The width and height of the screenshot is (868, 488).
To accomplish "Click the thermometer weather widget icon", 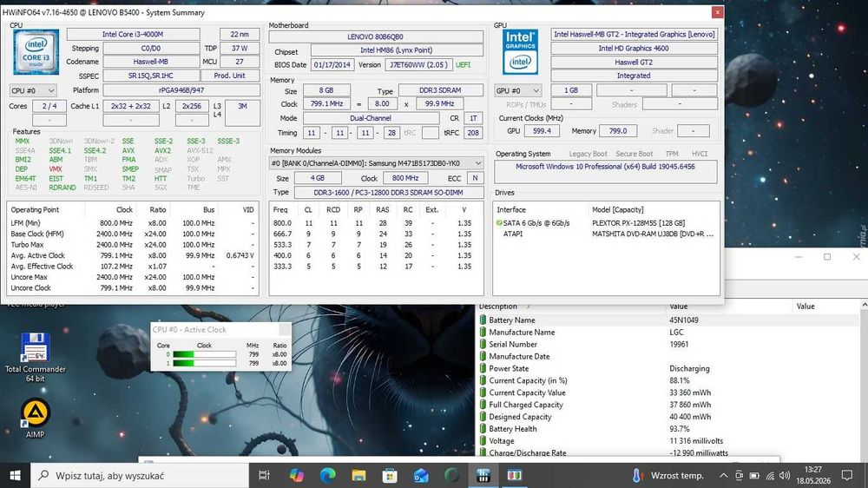I will [x=636, y=475].
